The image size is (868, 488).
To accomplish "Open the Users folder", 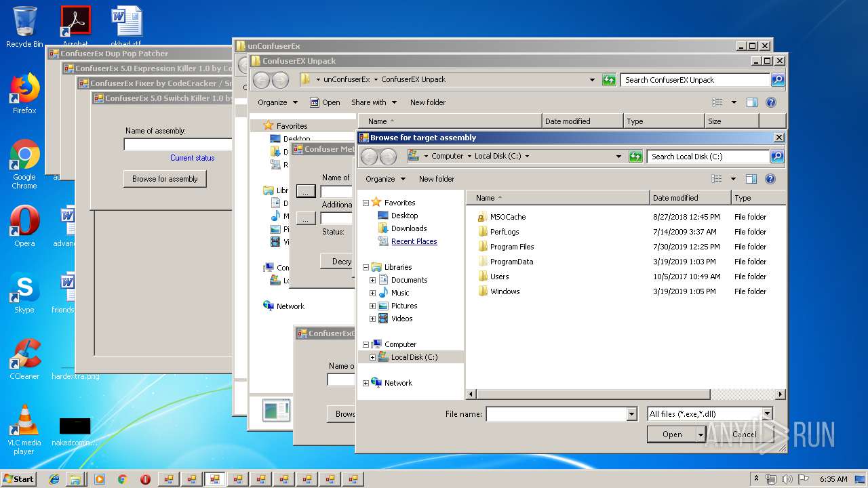I will pyautogui.click(x=499, y=277).
